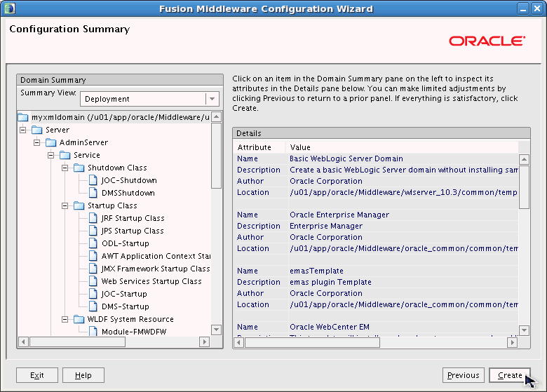Click the 'Basic WebLogic Server Domain' value

point(346,158)
